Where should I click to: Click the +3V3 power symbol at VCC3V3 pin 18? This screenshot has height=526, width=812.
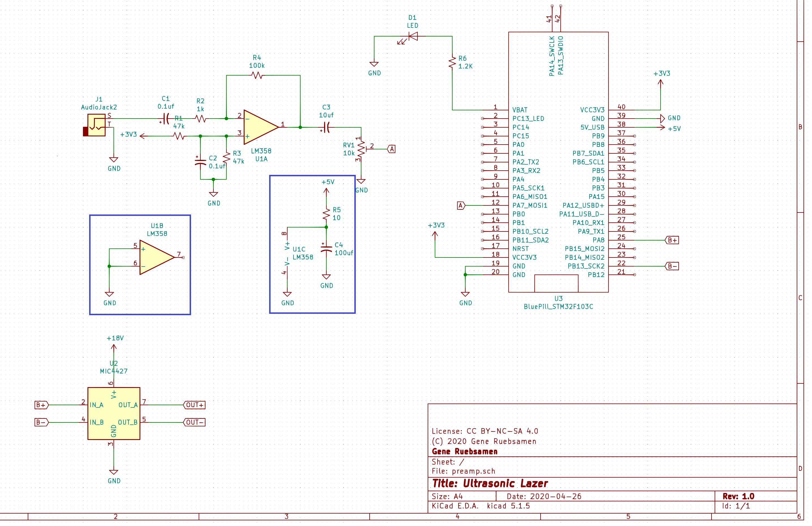tap(436, 231)
